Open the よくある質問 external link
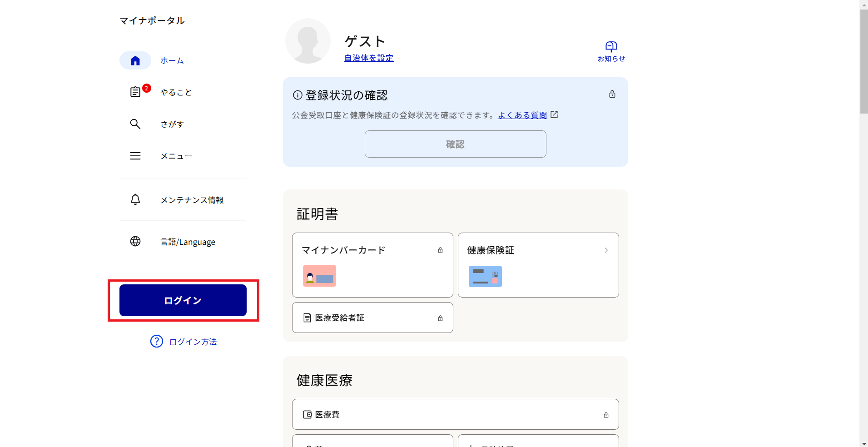Viewport: 868px width, 447px height. (523, 114)
